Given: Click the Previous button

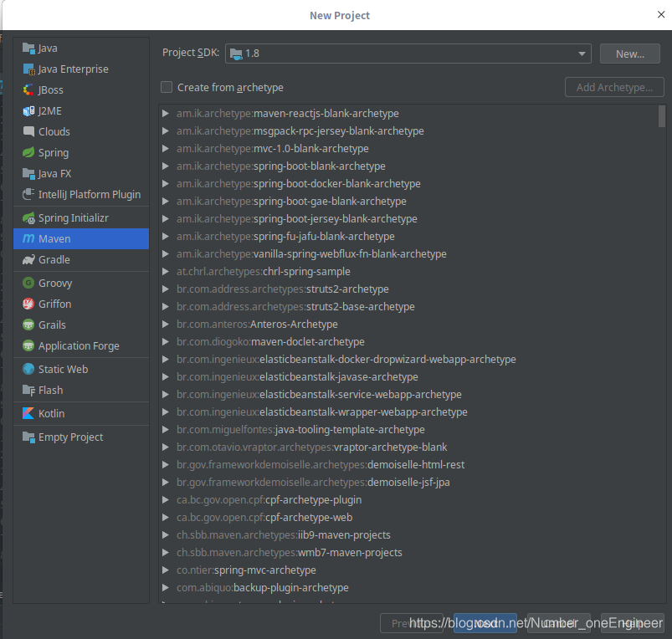Looking at the screenshot, I should tap(412, 623).
